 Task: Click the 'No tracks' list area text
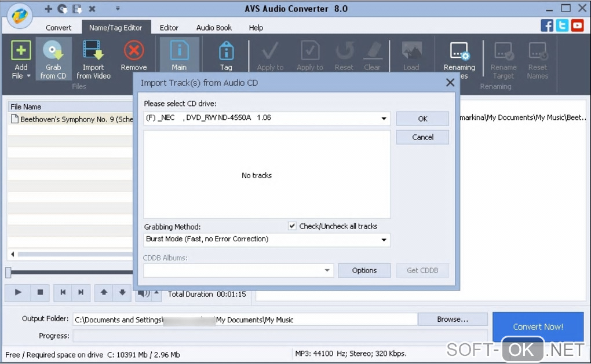(257, 175)
